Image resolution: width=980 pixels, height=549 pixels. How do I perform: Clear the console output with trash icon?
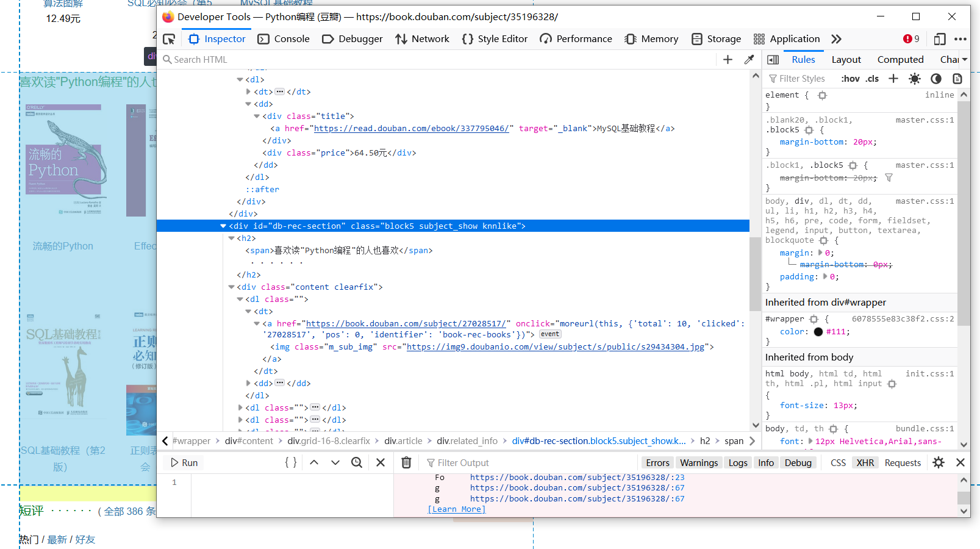406,462
